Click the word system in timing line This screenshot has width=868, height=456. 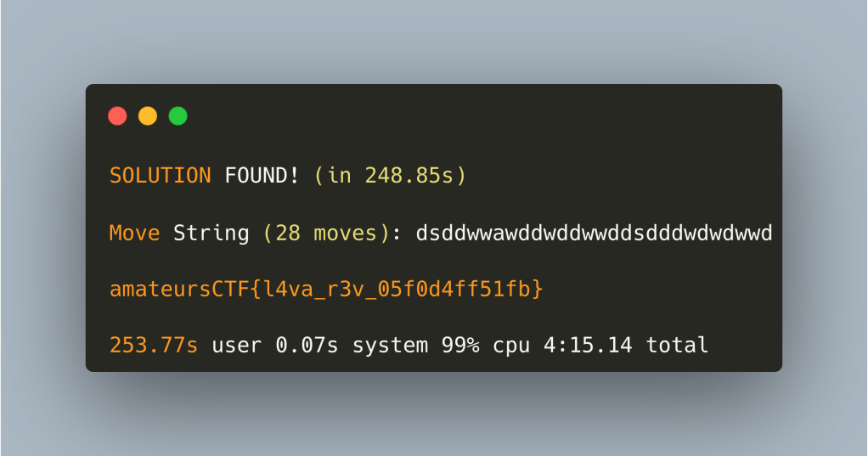pyautogui.click(x=390, y=346)
